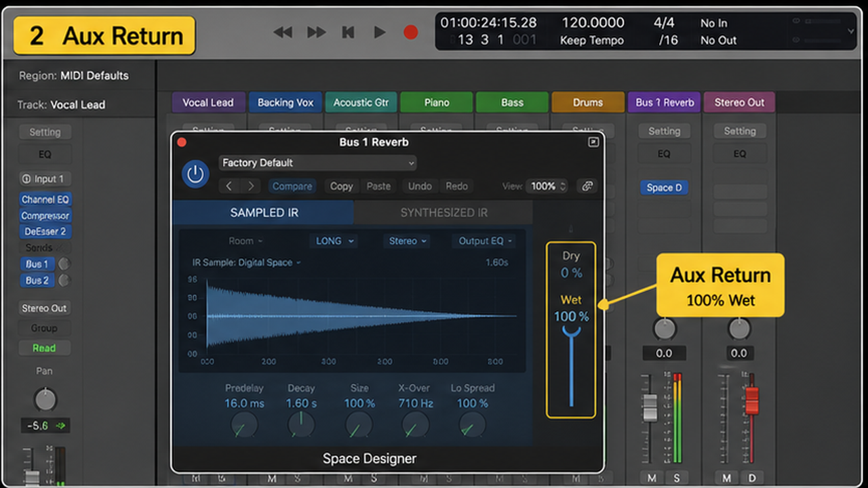
Task: Open the Channel EQ insert
Action: (x=45, y=199)
